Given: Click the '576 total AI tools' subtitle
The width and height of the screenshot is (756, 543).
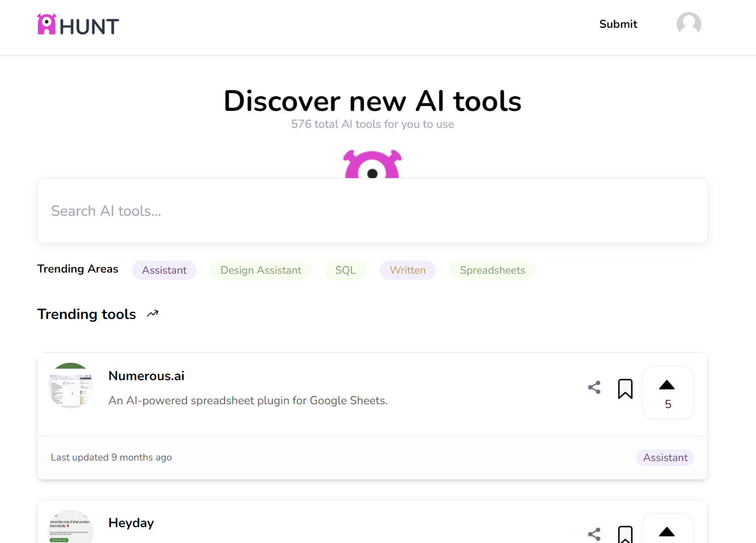Looking at the screenshot, I should click(x=372, y=124).
